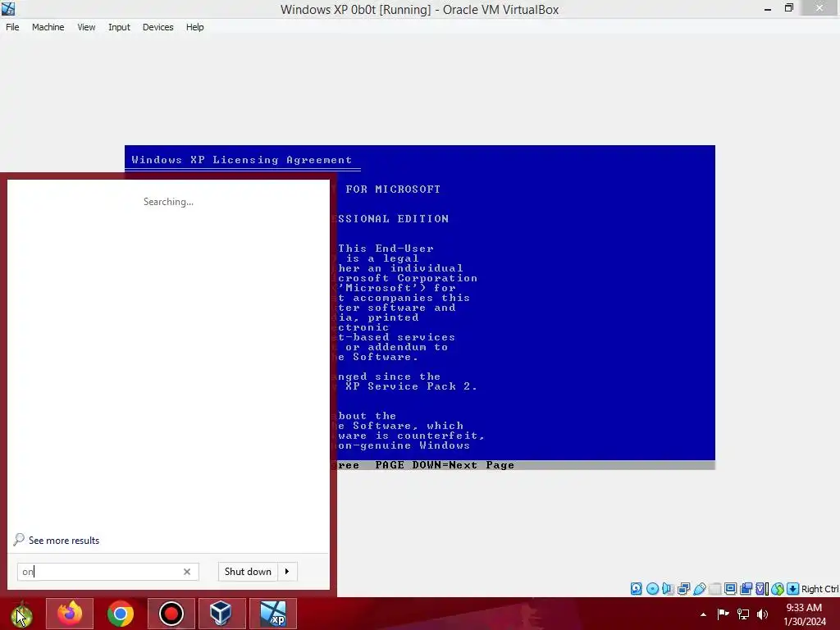840x630 pixels.
Task: Click the network adapters status icon
Action: [683, 589]
